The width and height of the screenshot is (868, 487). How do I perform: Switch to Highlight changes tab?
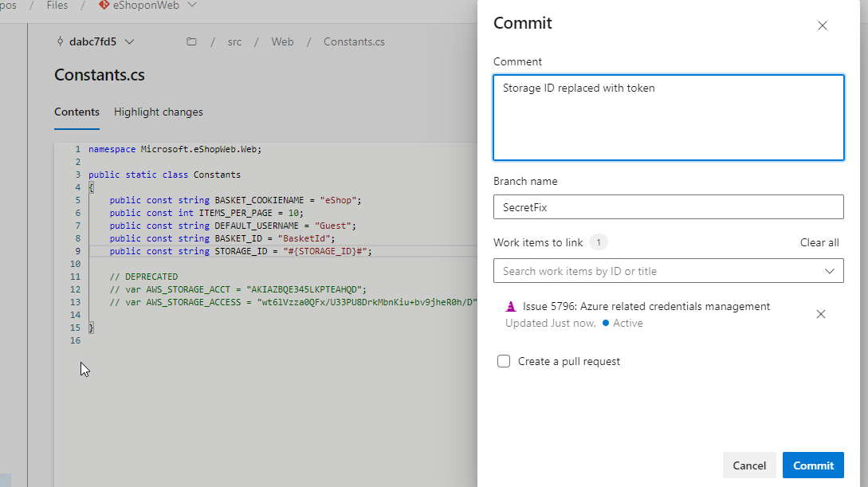tap(159, 112)
